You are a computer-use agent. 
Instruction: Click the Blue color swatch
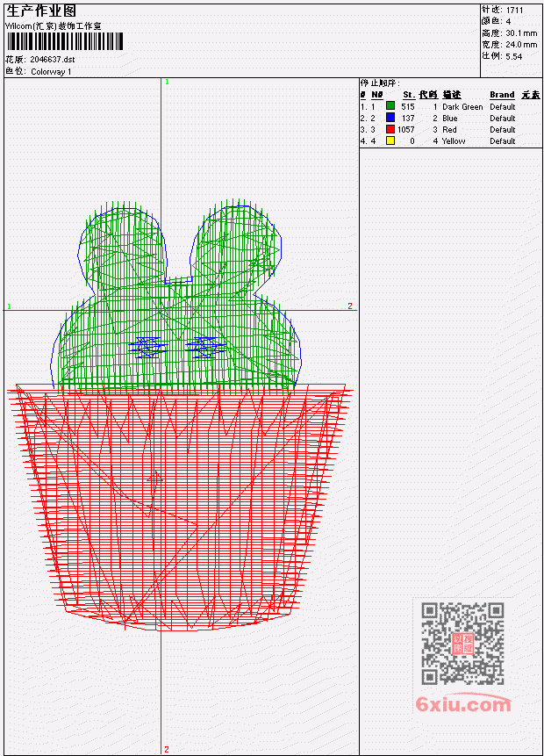(x=390, y=118)
